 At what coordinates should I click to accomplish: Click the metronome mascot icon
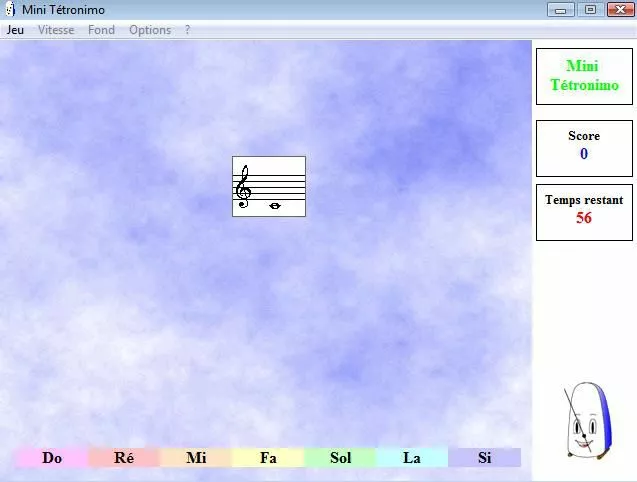tap(587, 421)
